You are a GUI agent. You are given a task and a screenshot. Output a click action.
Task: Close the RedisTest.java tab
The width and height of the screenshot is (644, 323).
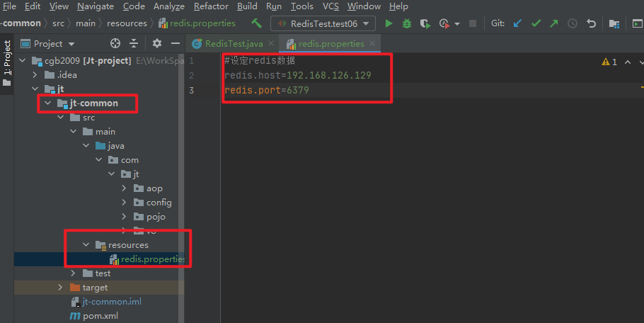270,43
